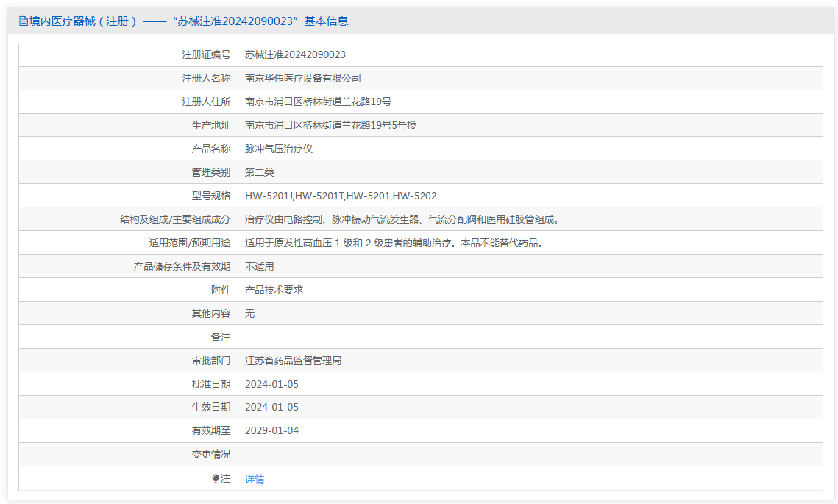Click product name 脉冲气压治疗仪
Image resolution: width=838 pixels, height=504 pixels.
click(x=278, y=149)
